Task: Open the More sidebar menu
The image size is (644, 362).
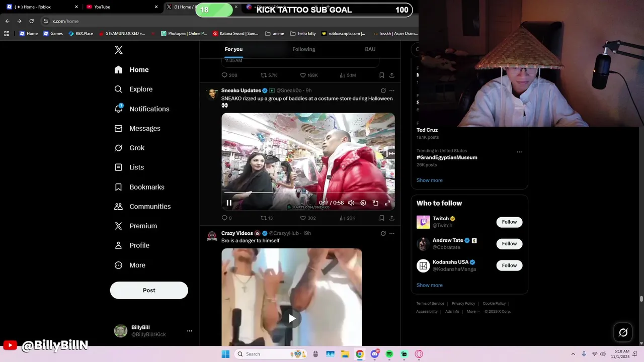Action: pos(130,265)
